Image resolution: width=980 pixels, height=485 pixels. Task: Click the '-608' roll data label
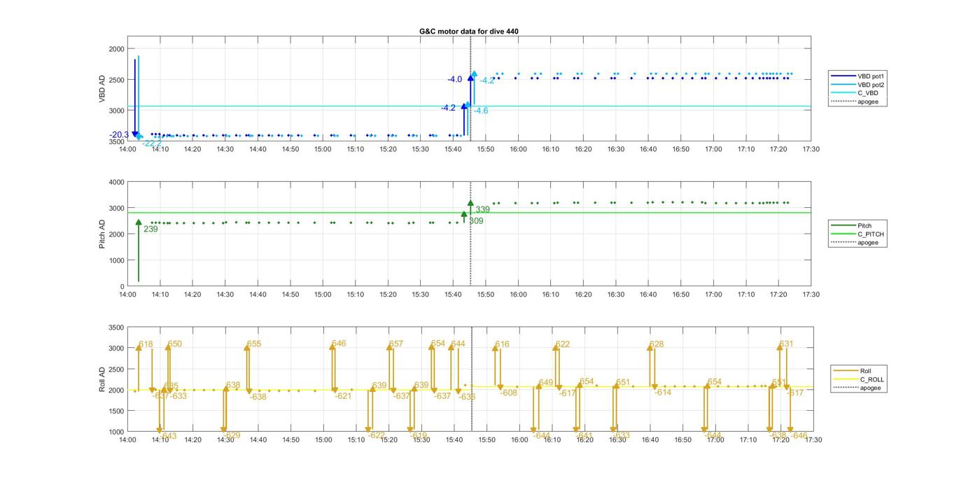[x=509, y=393]
